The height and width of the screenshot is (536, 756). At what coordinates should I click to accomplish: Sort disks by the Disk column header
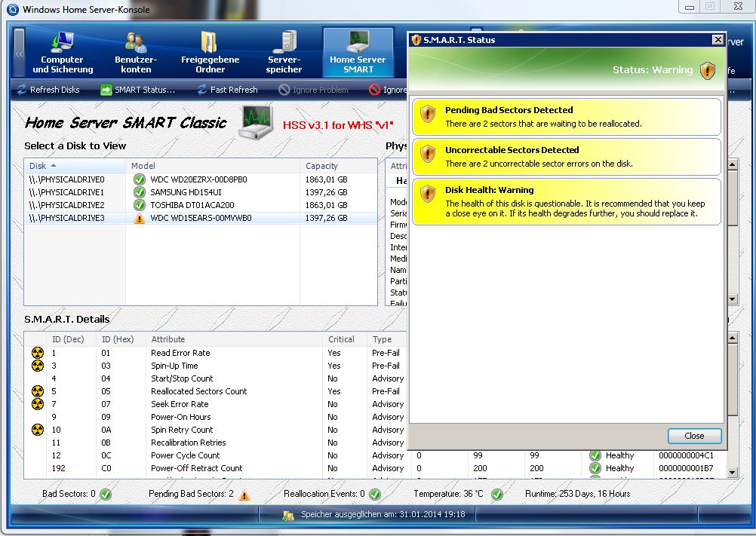click(x=75, y=166)
